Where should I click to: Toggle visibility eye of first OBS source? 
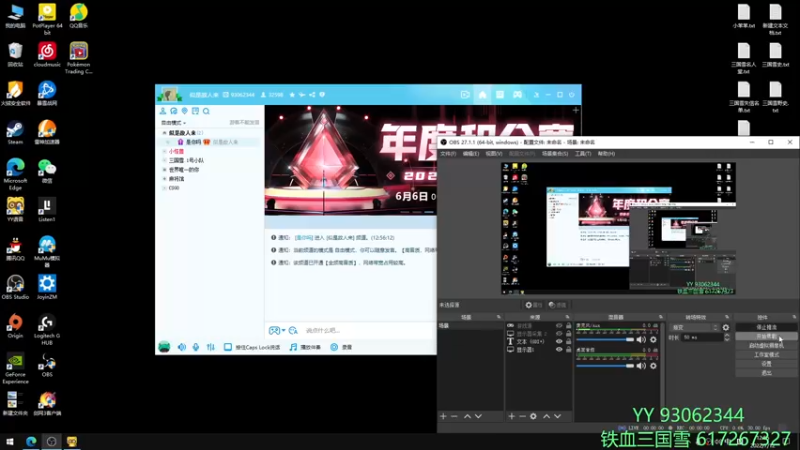pyautogui.click(x=559, y=326)
